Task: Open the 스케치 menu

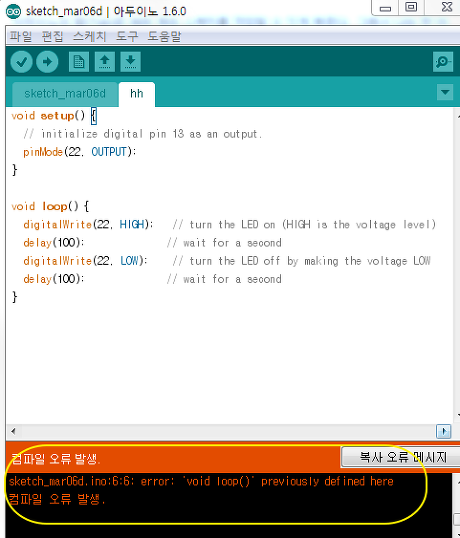Action: [89, 36]
